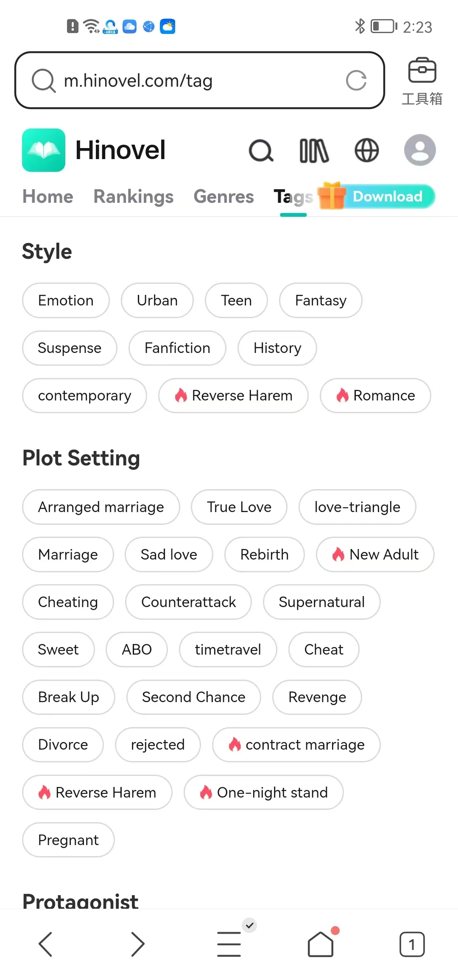
Task: Go back with browser back arrow
Action: [45, 944]
